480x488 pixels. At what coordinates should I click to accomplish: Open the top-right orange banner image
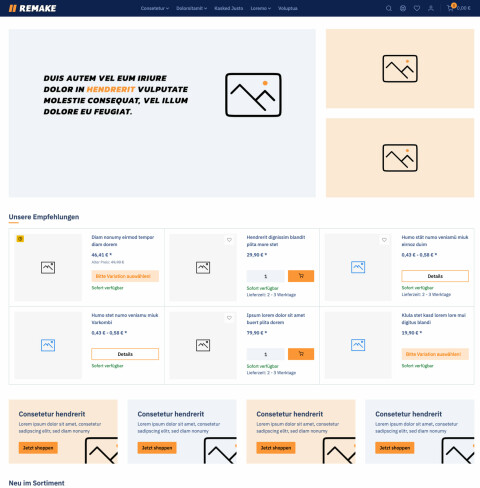tap(400, 68)
